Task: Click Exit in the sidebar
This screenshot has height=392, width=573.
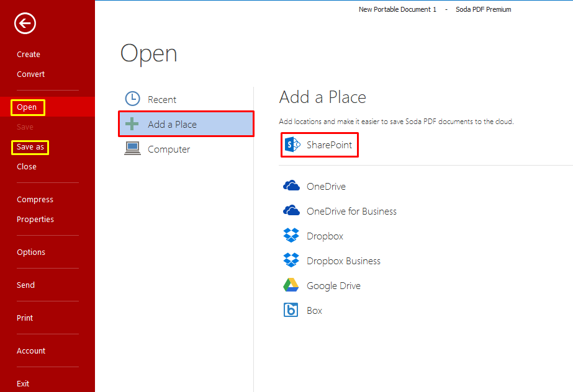Action: (23, 383)
